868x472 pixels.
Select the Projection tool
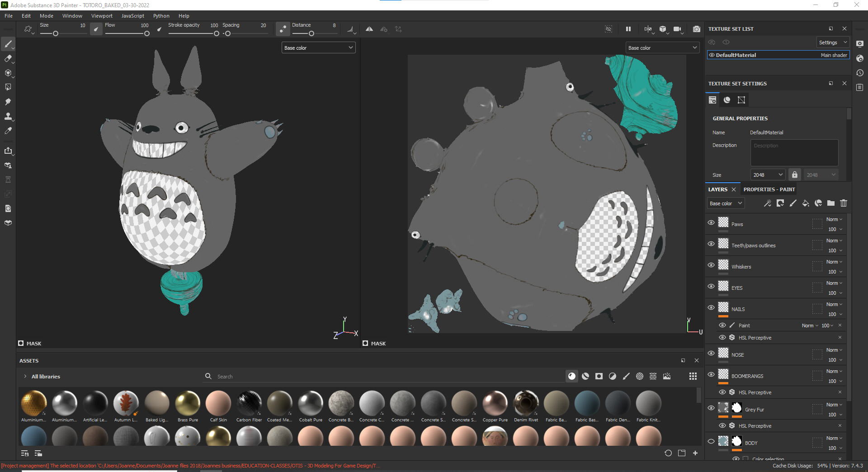pos(8,73)
